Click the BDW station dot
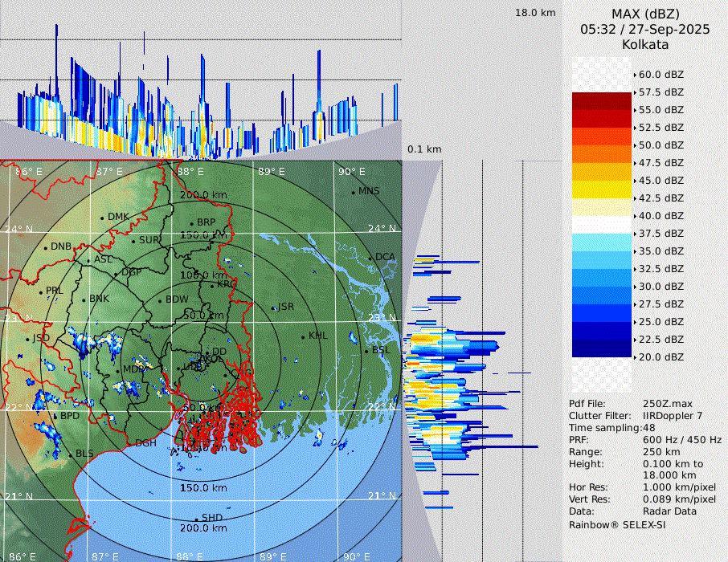Image resolution: width=728 pixels, height=562 pixels. 160,300
